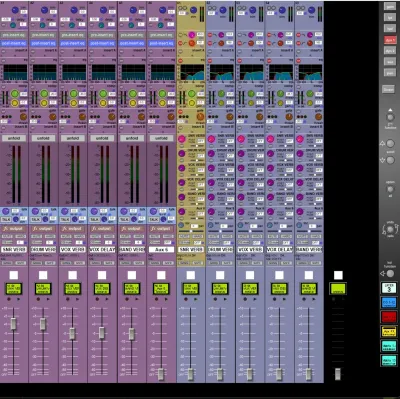Click the red layer button in side panel

click(389, 317)
